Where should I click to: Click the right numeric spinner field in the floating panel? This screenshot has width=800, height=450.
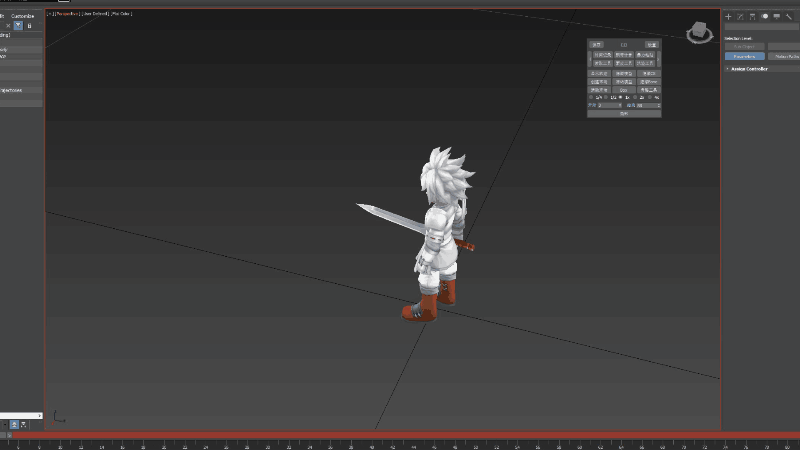pyautogui.click(x=648, y=105)
